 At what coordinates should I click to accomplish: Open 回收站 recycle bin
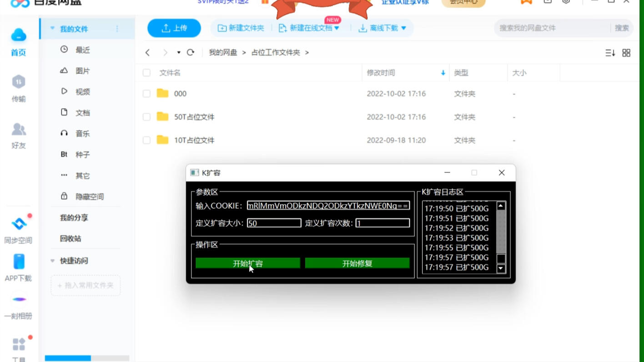[70, 238]
